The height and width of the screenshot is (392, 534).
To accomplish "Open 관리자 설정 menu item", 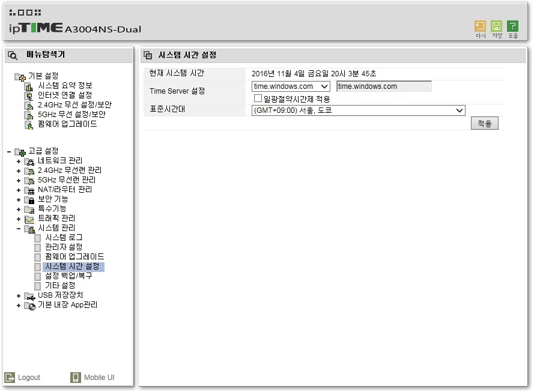I will tap(64, 247).
